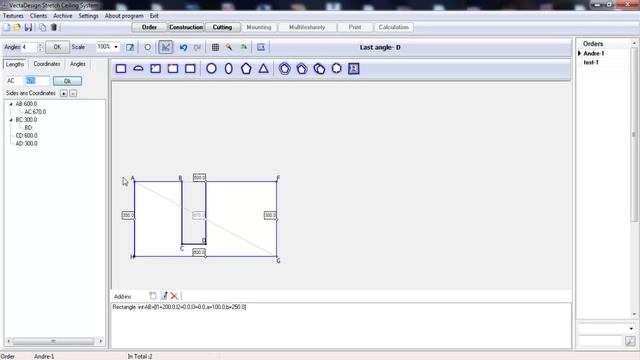Open the Settings menu
Viewport: 640px width, 360px height.
click(x=88, y=16)
